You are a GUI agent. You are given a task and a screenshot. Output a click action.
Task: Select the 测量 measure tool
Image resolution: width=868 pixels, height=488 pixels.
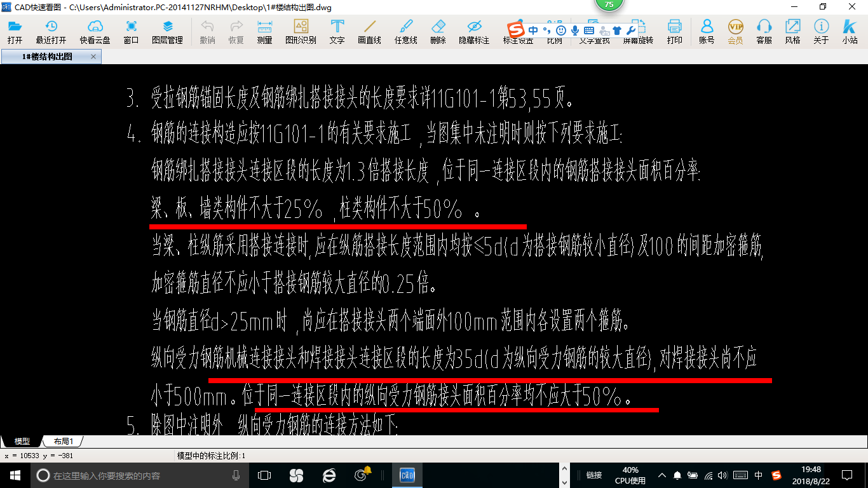264,32
